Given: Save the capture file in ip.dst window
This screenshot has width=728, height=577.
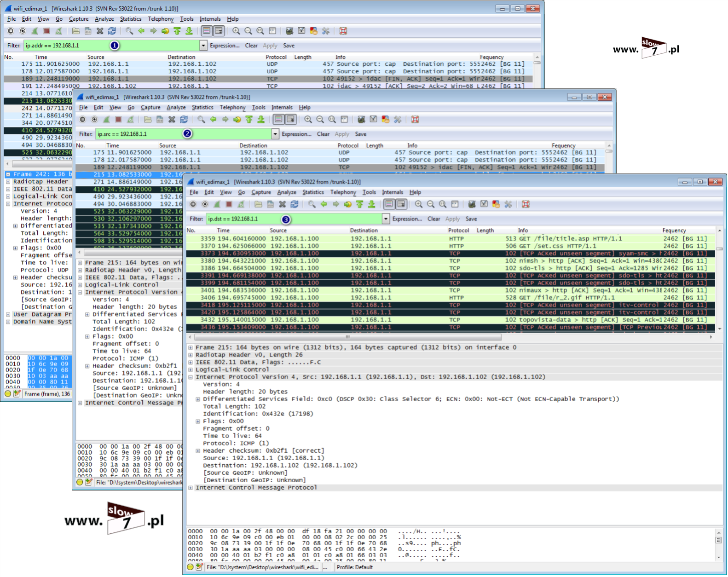Looking at the screenshot, I should pos(271,204).
